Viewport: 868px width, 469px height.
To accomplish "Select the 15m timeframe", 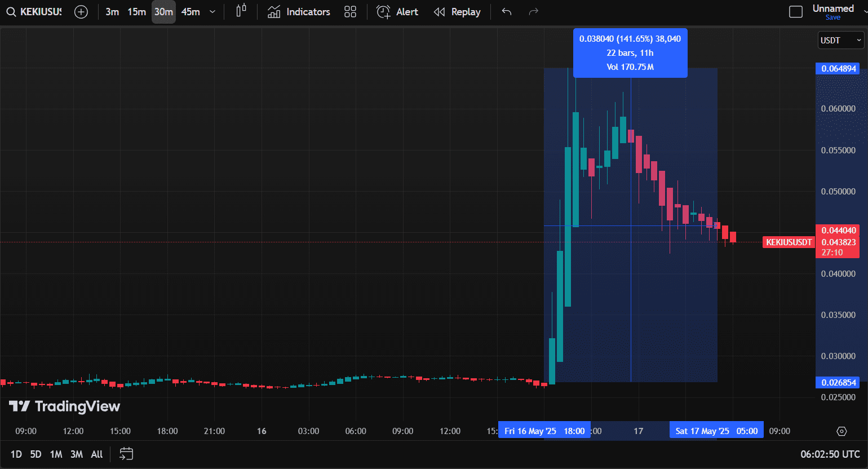I will [136, 12].
